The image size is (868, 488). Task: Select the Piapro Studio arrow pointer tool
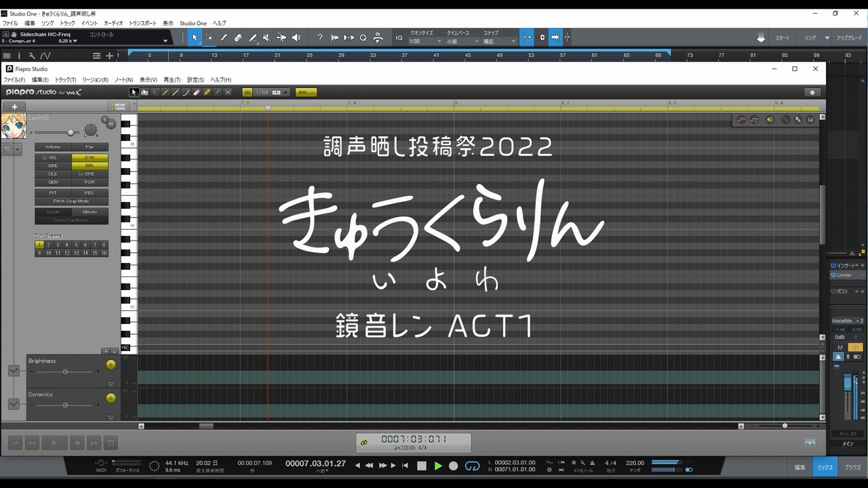[x=134, y=92]
